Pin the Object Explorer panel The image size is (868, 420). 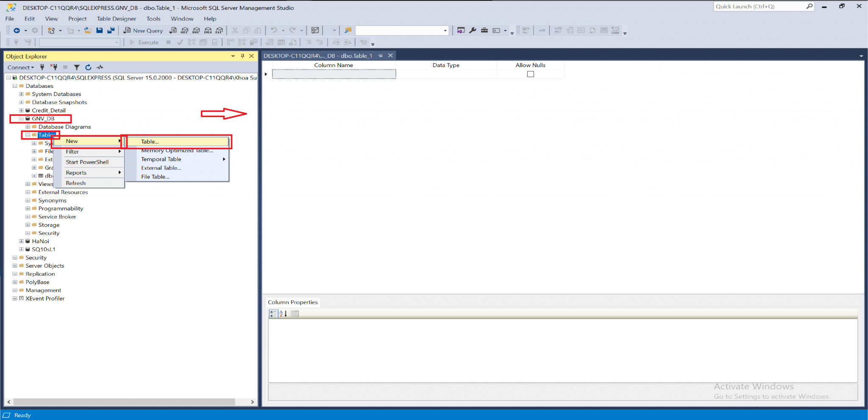click(x=242, y=56)
